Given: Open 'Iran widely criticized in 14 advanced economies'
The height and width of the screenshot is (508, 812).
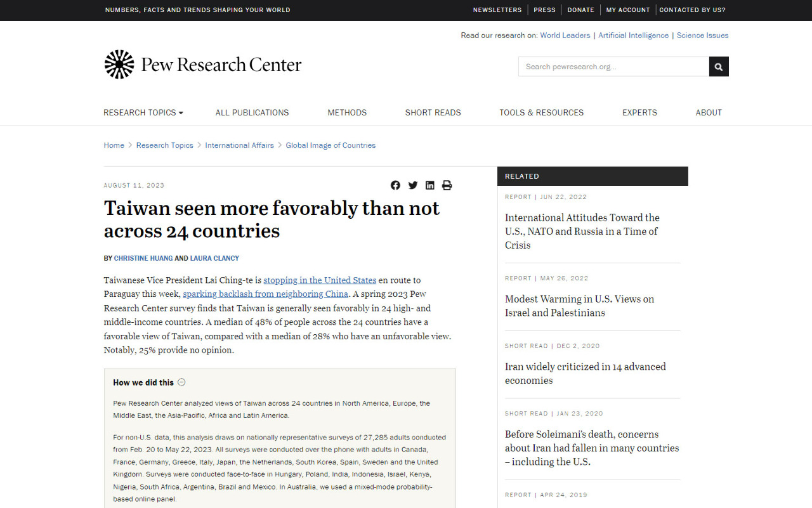Looking at the screenshot, I should tap(586, 374).
